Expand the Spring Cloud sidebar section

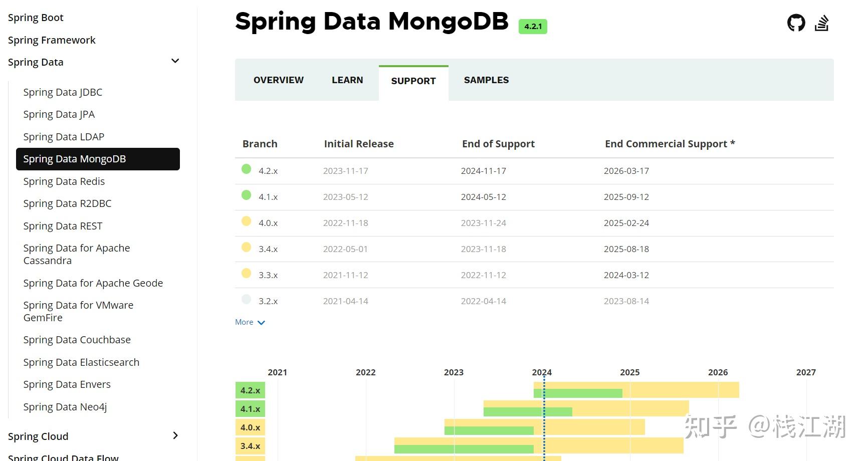[x=175, y=435]
